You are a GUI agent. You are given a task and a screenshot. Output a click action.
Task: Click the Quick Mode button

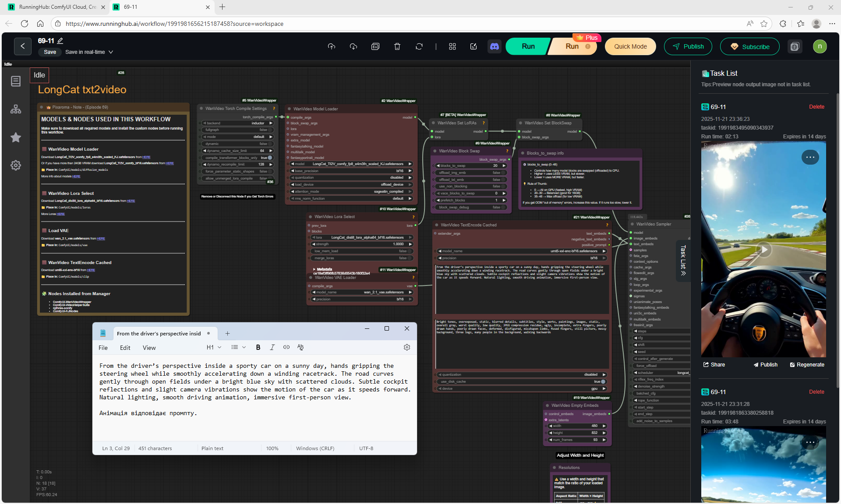(x=630, y=46)
